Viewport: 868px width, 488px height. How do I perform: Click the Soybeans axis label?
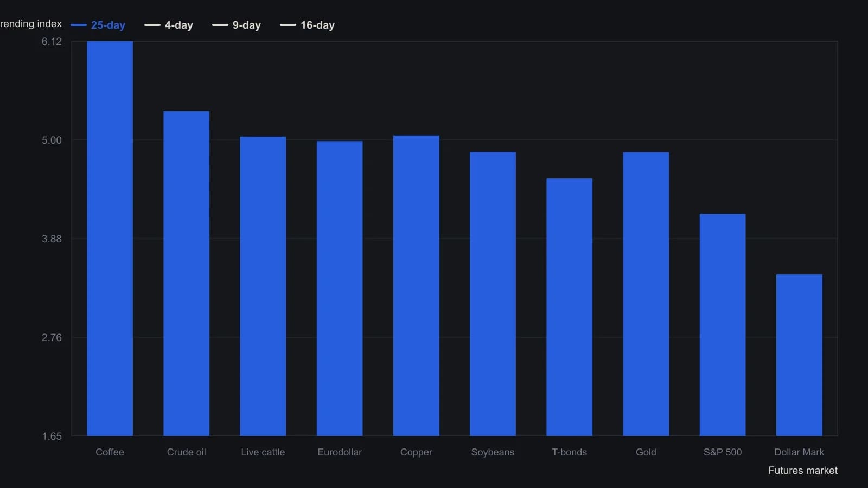(493, 452)
